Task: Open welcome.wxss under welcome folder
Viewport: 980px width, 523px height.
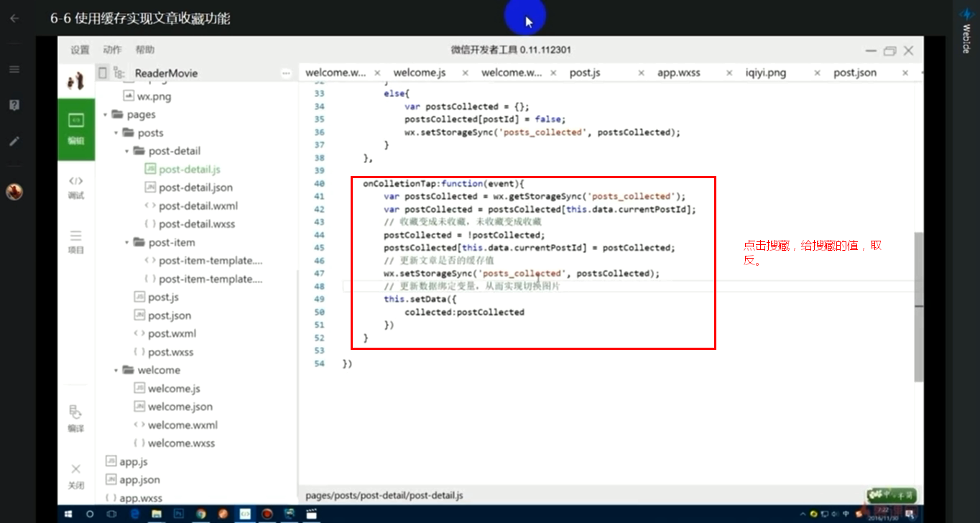Action: [181, 443]
